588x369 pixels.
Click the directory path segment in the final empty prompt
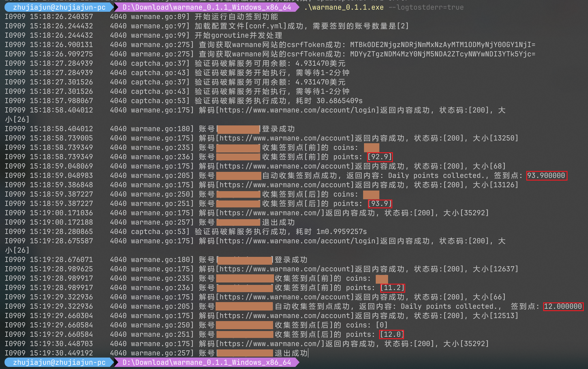(207, 362)
